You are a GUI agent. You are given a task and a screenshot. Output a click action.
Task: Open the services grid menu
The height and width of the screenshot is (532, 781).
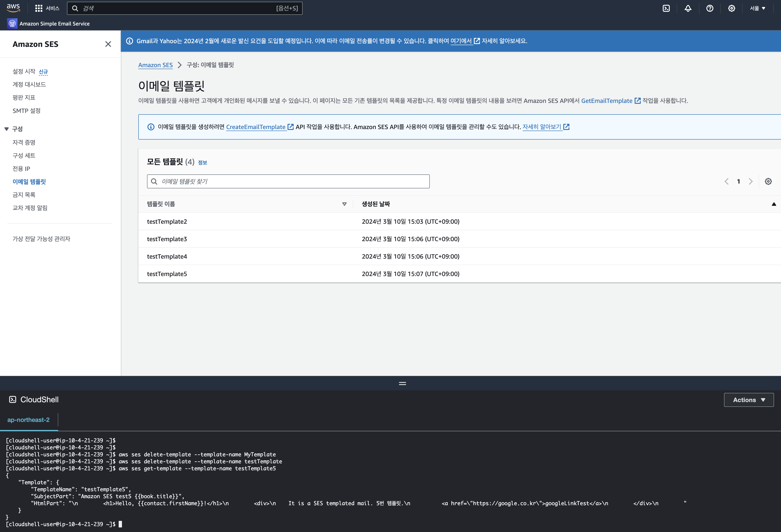[39, 8]
